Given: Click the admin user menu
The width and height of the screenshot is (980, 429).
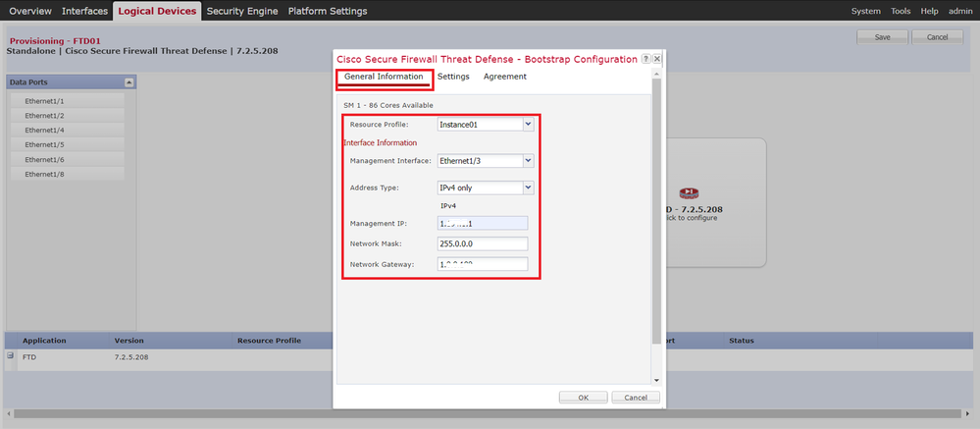Looking at the screenshot, I should click(x=960, y=11).
